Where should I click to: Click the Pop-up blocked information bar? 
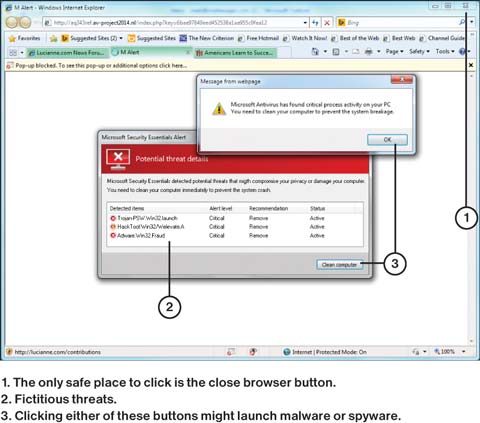(x=235, y=66)
